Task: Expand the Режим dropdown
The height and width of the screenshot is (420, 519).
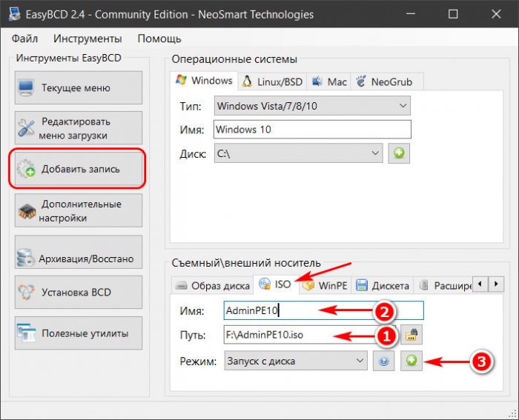Action: 296,361
